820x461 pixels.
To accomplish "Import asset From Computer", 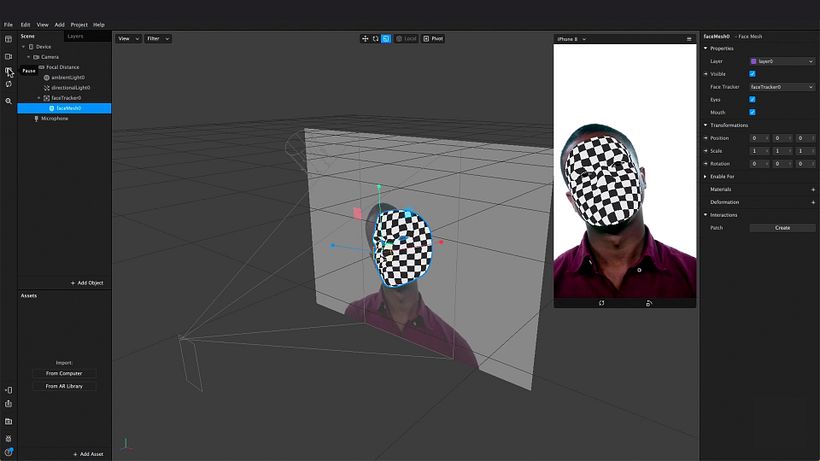I will pyautogui.click(x=64, y=373).
